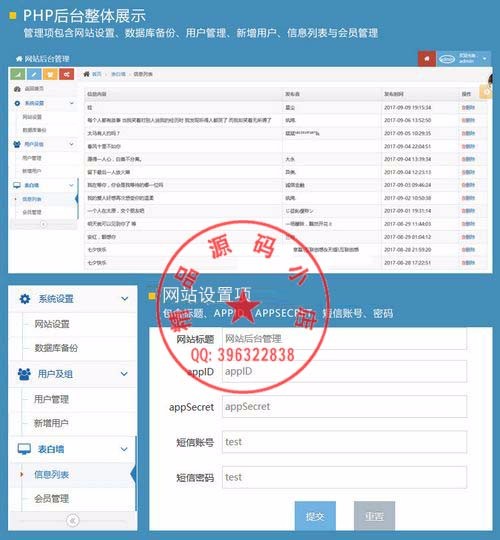The width and height of the screenshot is (500, 540).
Task: Toggle the small 用户及组 chevron in top sidebar
Action: [72, 144]
